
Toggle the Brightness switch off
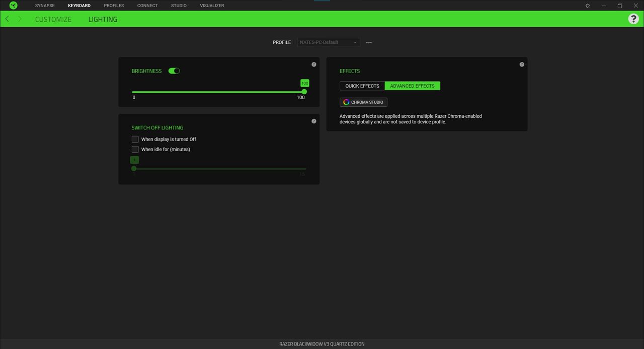(174, 71)
